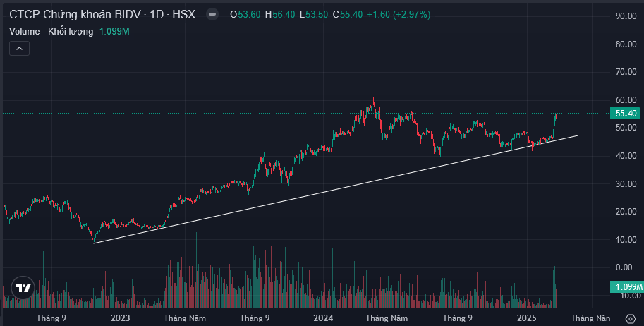Click the grey market status dot
644x326 pixels.
pos(212,14)
